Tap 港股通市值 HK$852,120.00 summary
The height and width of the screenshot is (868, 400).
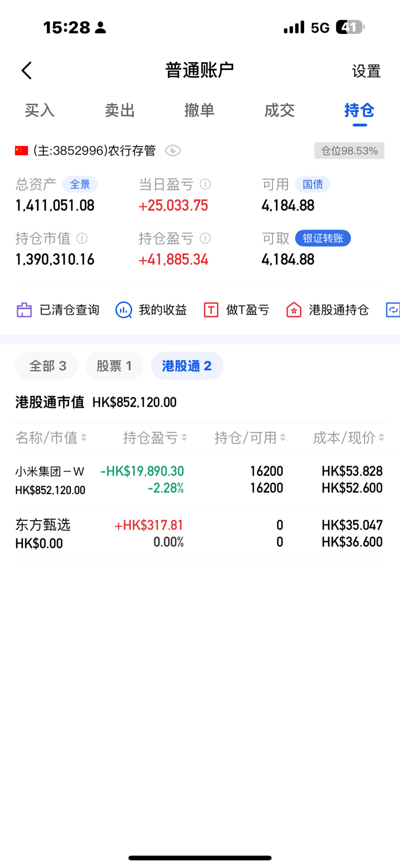click(x=96, y=402)
